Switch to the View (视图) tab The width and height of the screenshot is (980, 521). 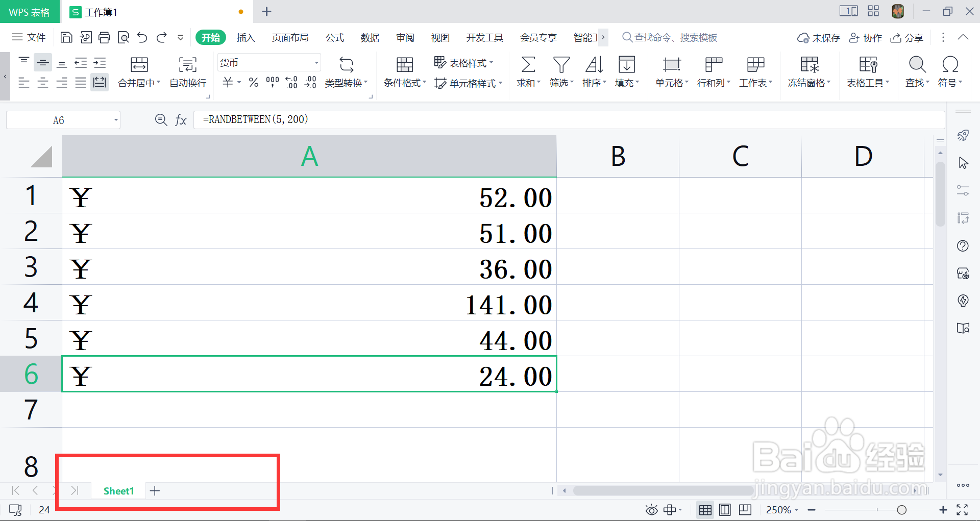pos(440,38)
